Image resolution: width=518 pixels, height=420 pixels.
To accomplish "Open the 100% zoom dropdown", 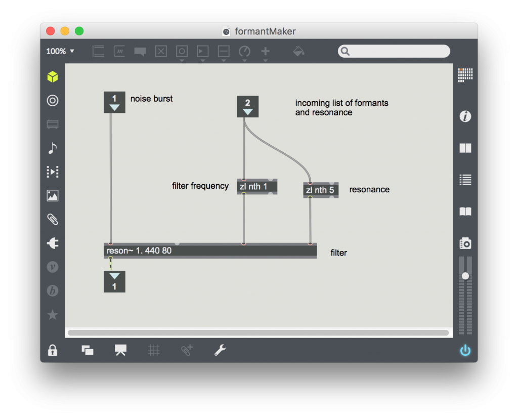I will click(x=60, y=51).
